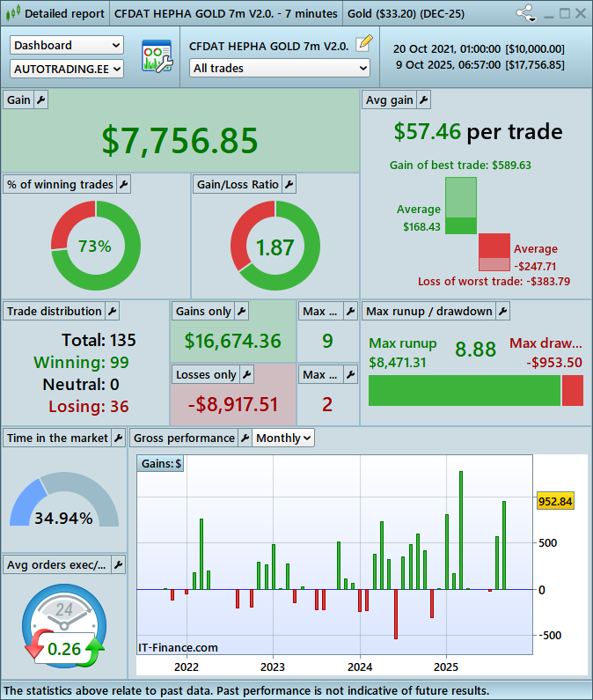Click Trade distribution wrench icon

(x=112, y=311)
